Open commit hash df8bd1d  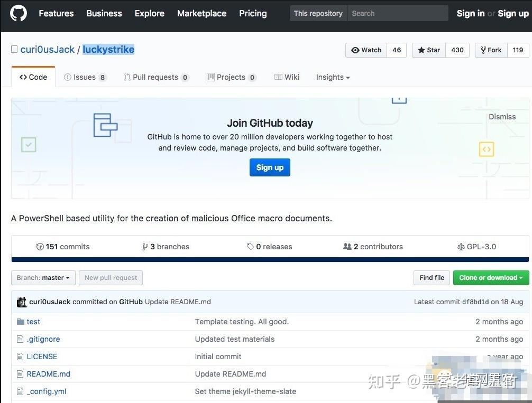click(475, 302)
